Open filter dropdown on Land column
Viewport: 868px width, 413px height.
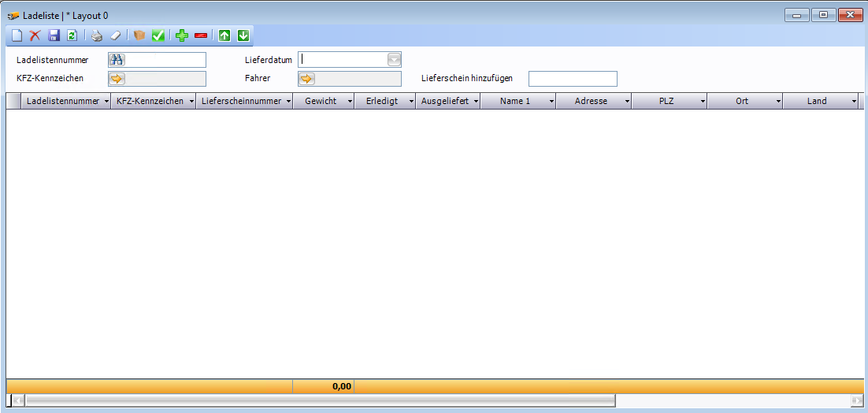(854, 102)
